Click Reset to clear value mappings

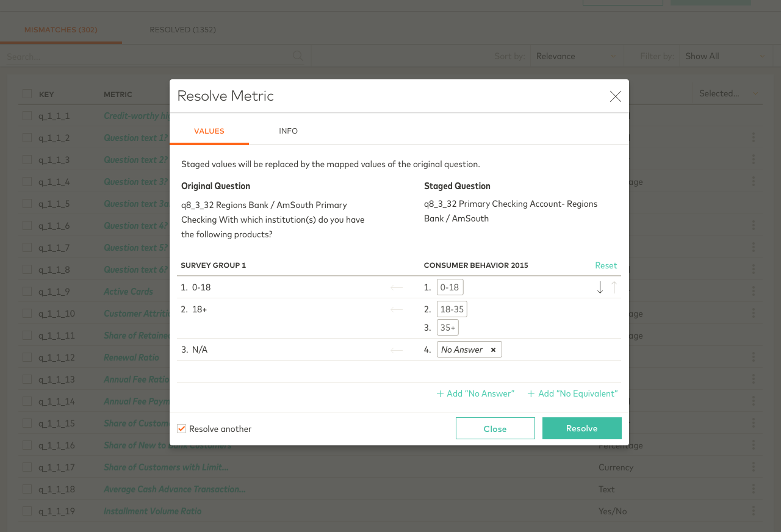pos(606,265)
